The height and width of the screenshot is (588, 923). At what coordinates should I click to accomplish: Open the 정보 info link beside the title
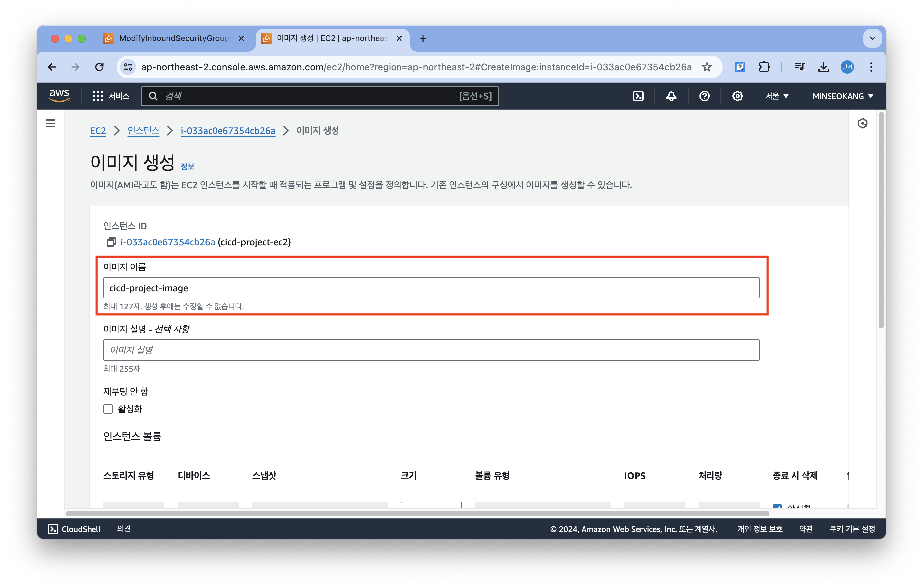[187, 166]
